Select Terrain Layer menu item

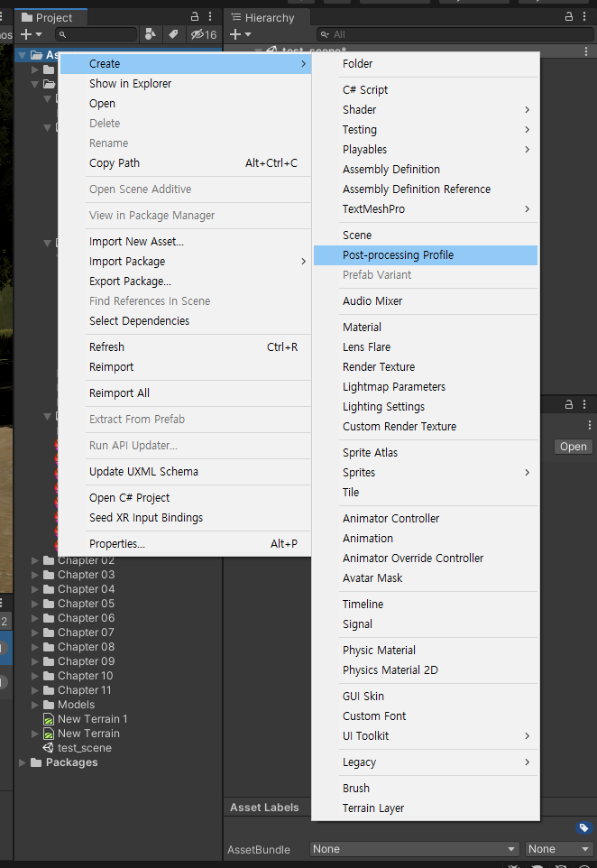[426, 808]
